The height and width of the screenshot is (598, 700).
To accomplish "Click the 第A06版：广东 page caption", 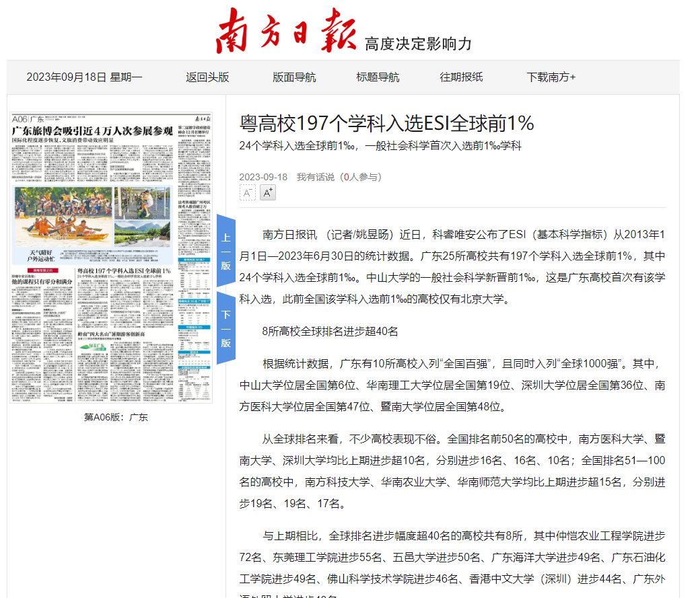I will [116, 417].
